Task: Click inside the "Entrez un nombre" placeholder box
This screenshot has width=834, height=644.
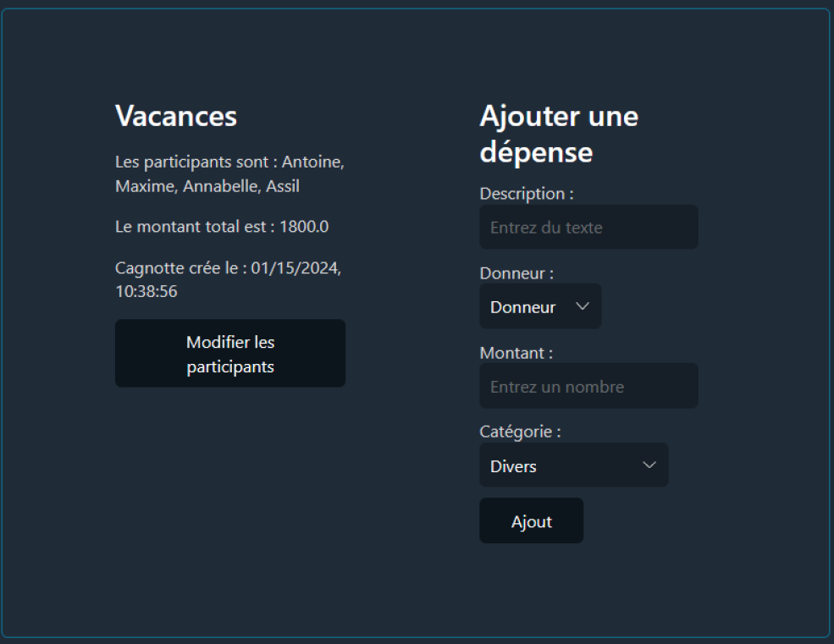Action: coord(588,386)
